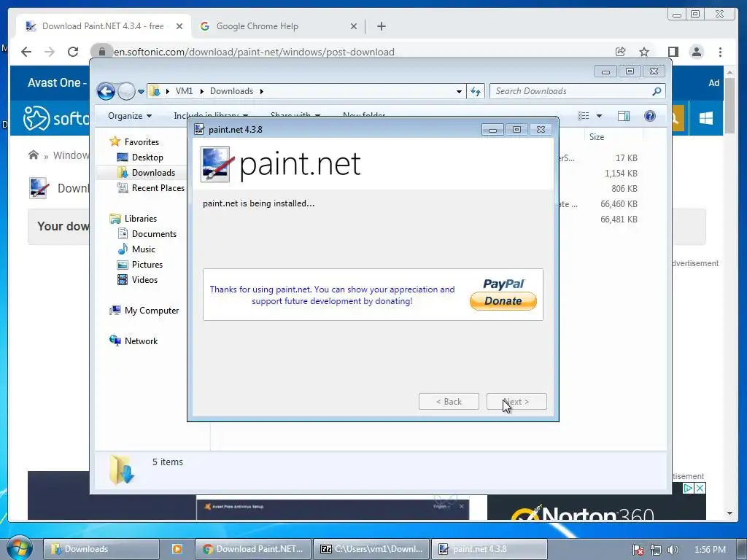Open Music library in navigation pane

pos(144,249)
